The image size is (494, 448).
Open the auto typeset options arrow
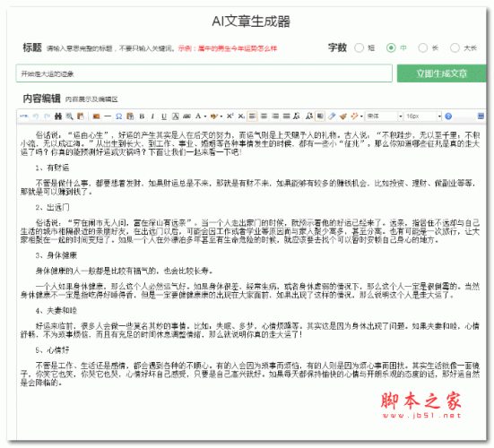[361, 116]
